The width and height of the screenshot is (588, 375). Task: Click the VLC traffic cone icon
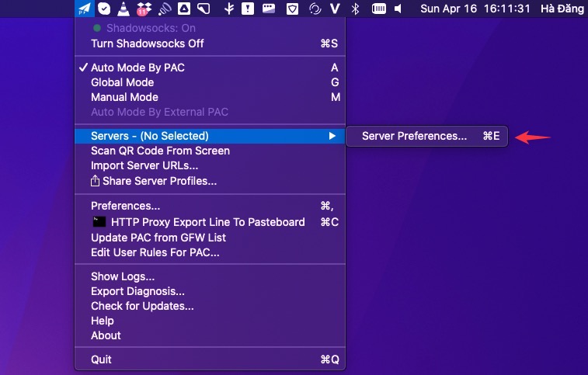click(123, 9)
